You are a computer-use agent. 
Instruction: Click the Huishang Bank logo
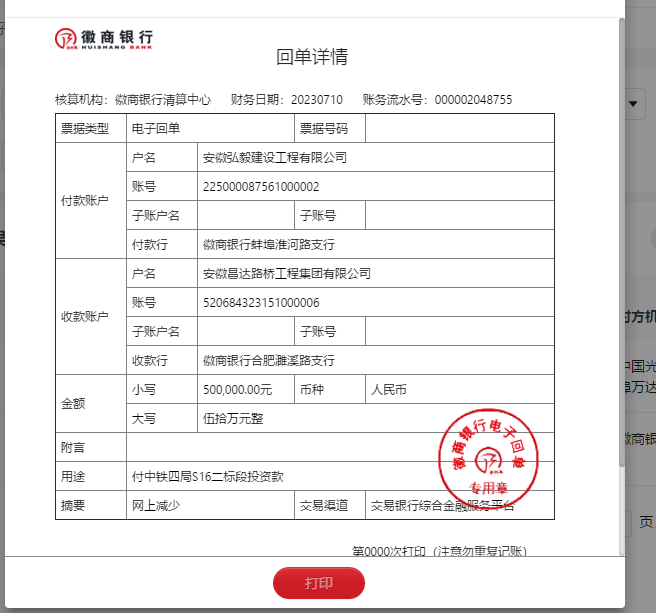pos(104,39)
